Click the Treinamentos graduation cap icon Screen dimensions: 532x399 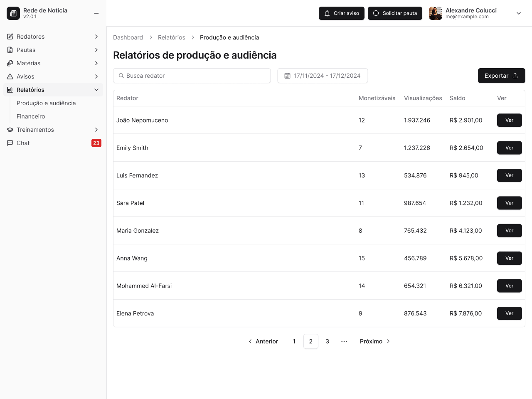coord(10,130)
